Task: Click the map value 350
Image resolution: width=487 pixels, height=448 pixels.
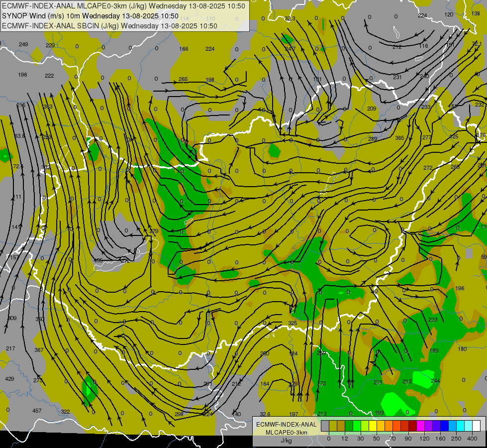Action: (x=40, y=319)
